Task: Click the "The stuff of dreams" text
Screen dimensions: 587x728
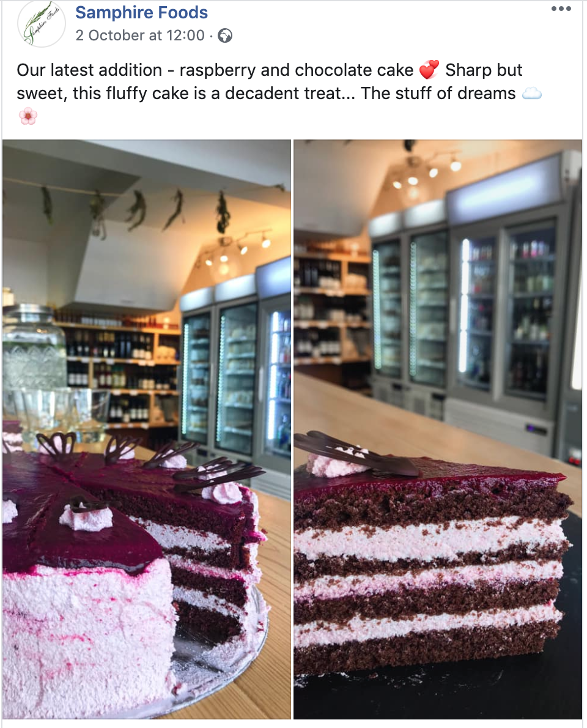Action: point(438,94)
